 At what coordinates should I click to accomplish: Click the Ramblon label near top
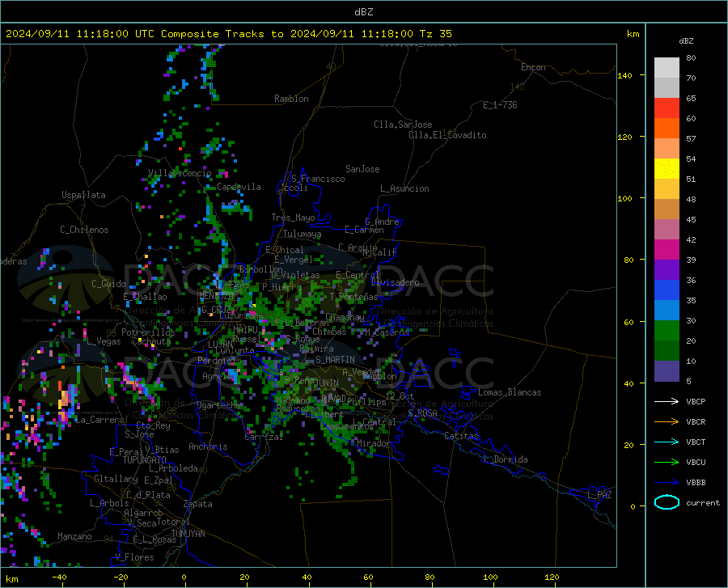291,99
